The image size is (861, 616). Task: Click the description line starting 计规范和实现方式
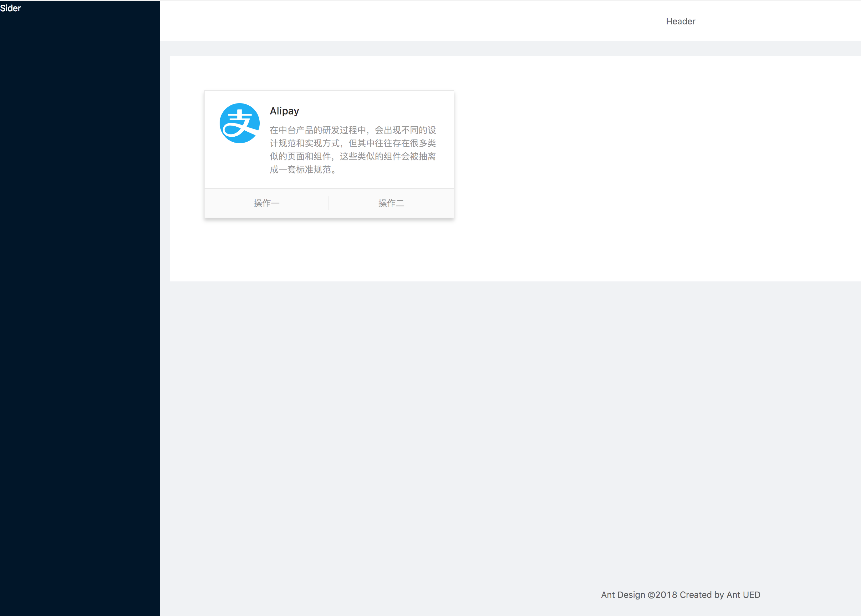tap(353, 144)
